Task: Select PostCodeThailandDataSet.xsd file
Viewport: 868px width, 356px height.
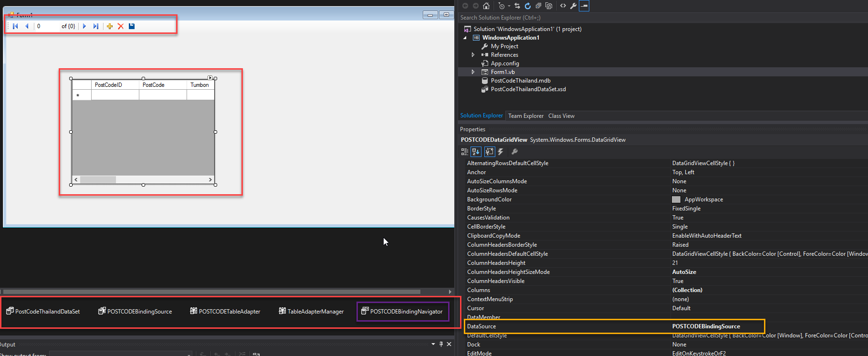Action: (528, 89)
